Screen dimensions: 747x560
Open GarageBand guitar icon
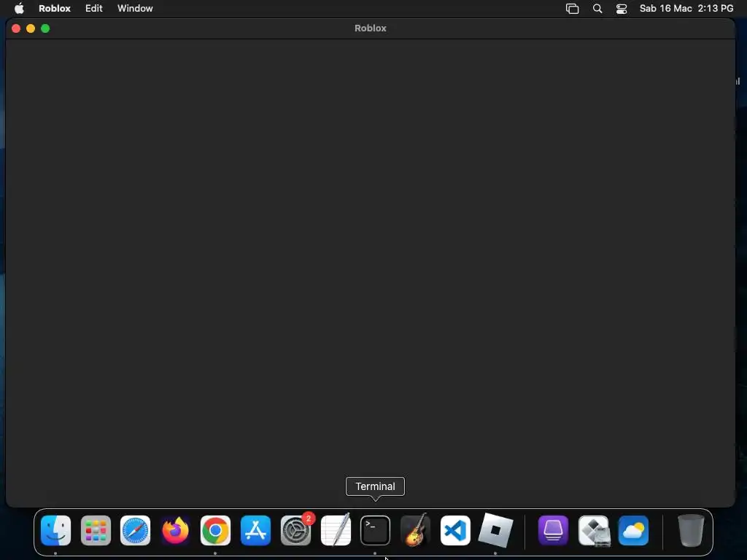pyautogui.click(x=415, y=531)
